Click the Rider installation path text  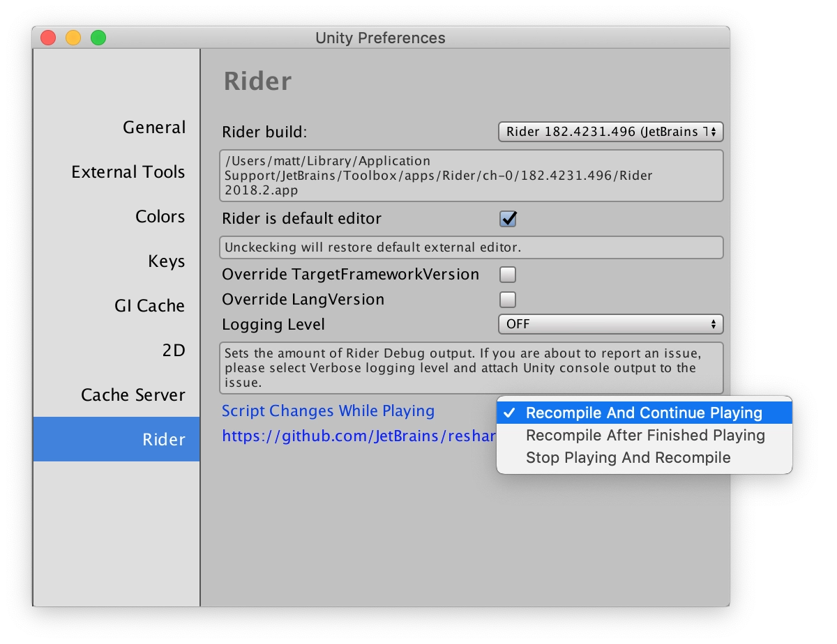coord(472,176)
